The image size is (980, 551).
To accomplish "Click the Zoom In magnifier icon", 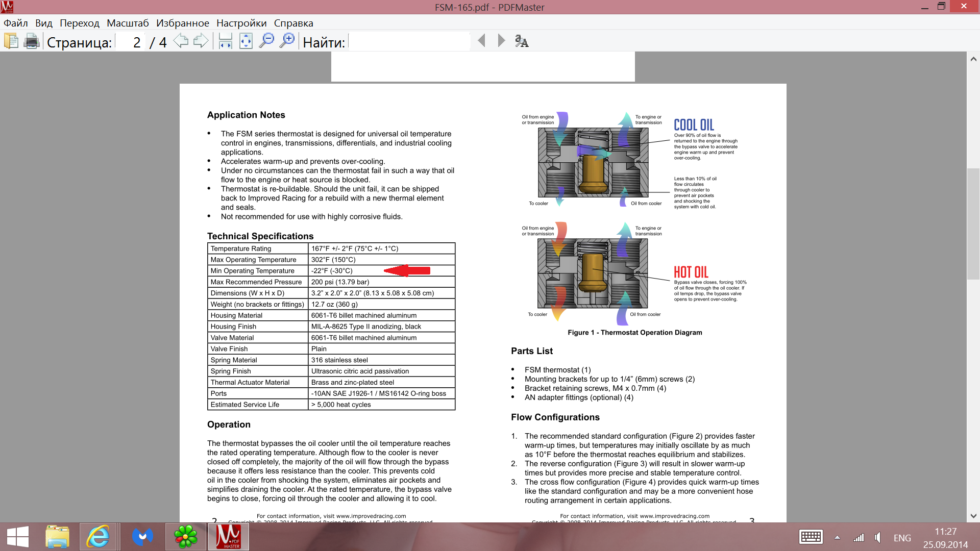I will click(x=287, y=41).
